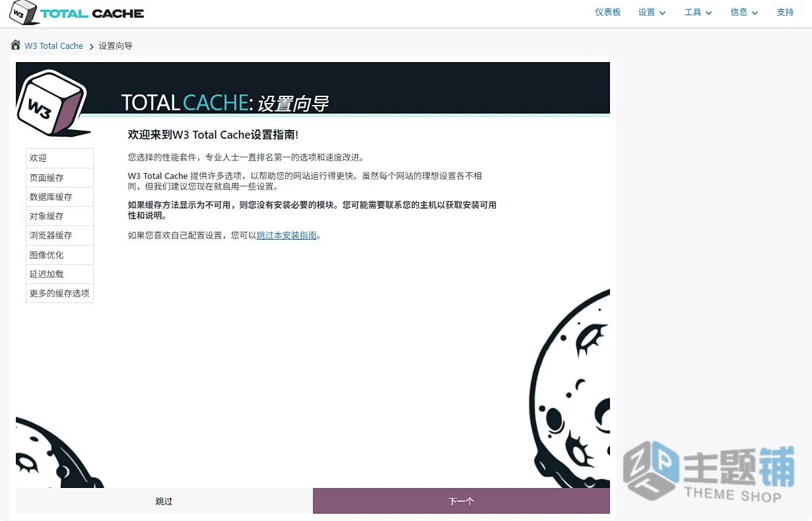
Task: Open the 仪表板 menu item
Action: click(608, 13)
